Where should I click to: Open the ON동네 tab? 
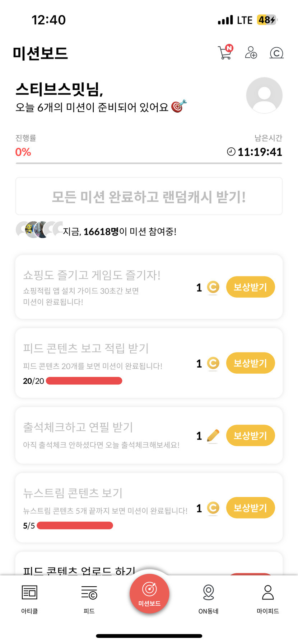point(209,599)
